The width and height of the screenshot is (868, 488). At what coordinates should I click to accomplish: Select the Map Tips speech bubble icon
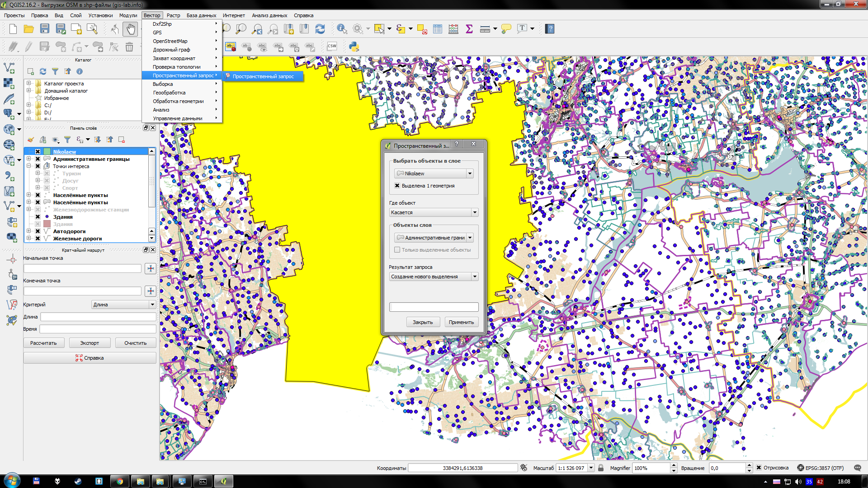click(x=506, y=29)
